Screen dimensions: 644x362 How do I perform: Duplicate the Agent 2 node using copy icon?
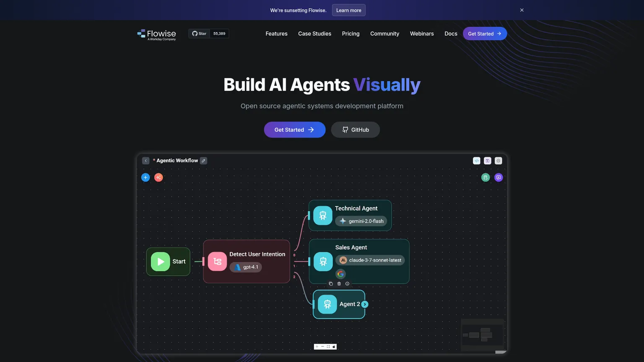[x=331, y=284]
